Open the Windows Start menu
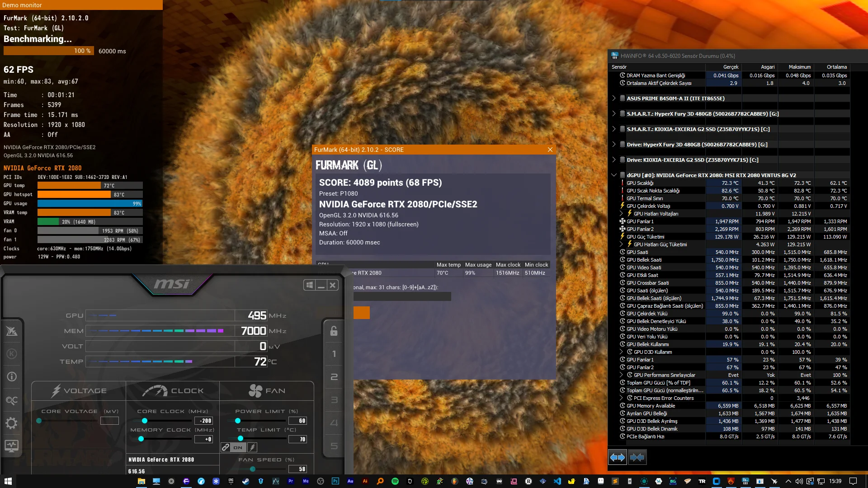This screenshot has height=488, width=868. point(8,481)
